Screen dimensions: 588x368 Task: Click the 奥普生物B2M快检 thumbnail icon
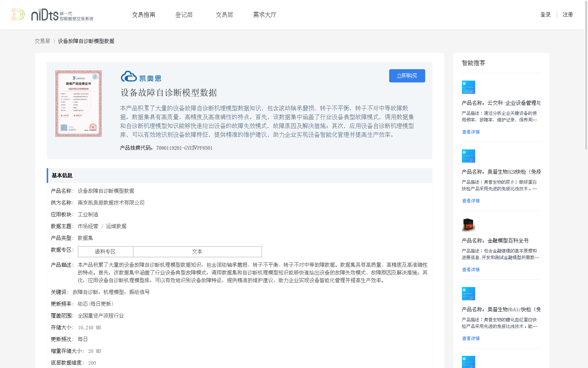point(469,156)
